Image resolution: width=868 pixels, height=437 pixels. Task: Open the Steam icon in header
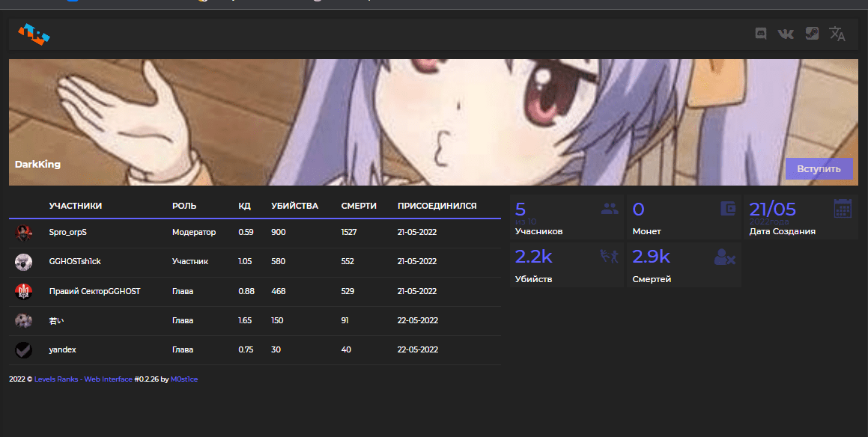(x=812, y=34)
